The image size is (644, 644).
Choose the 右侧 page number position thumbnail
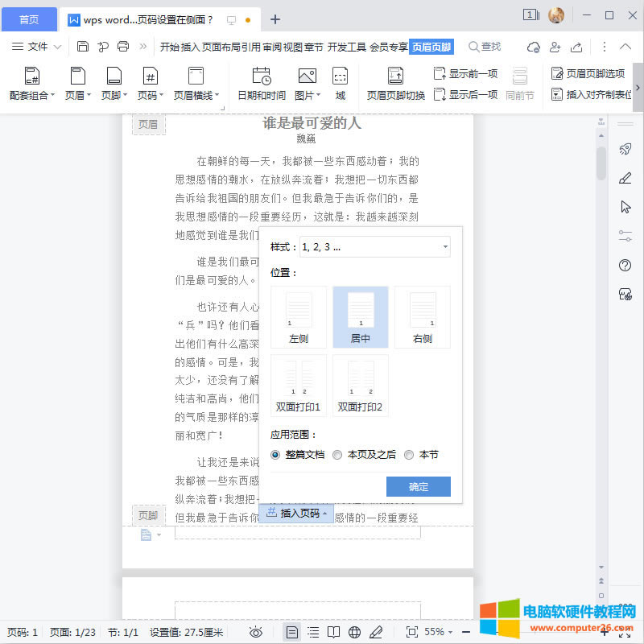422,317
